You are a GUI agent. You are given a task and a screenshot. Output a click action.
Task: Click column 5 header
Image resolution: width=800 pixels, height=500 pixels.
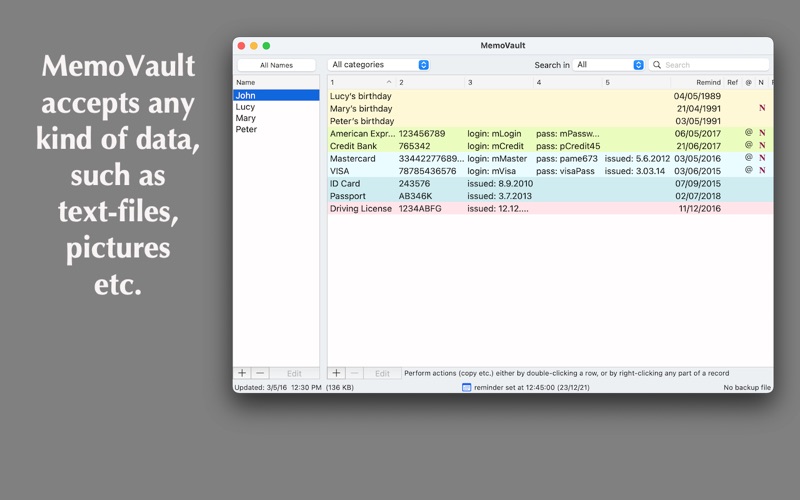point(636,82)
